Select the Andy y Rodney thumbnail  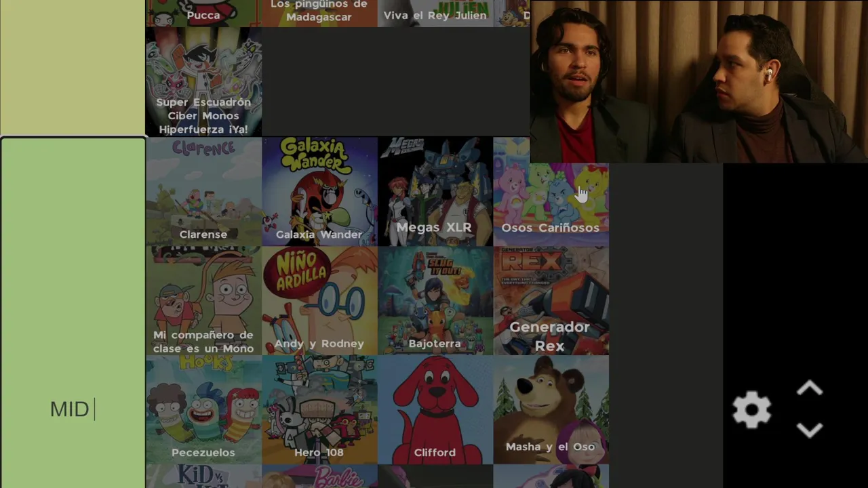319,301
